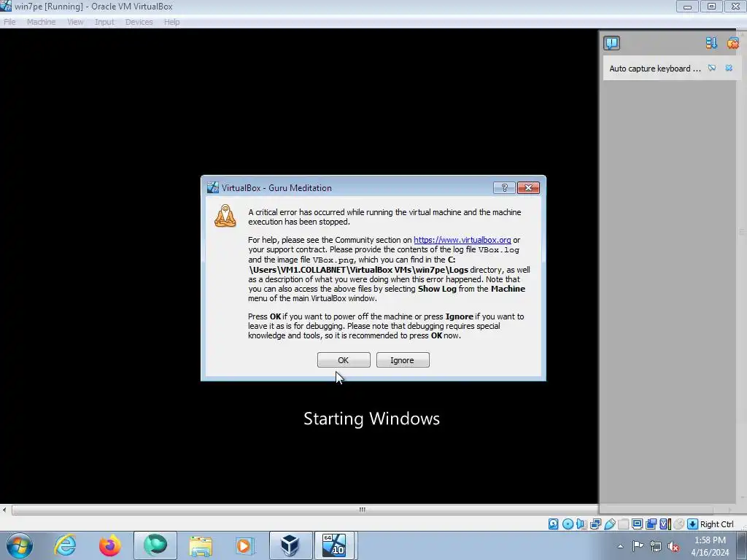Click the CPU virtualization V indicator
Viewport: 747px width, 560px height.
click(x=665, y=524)
